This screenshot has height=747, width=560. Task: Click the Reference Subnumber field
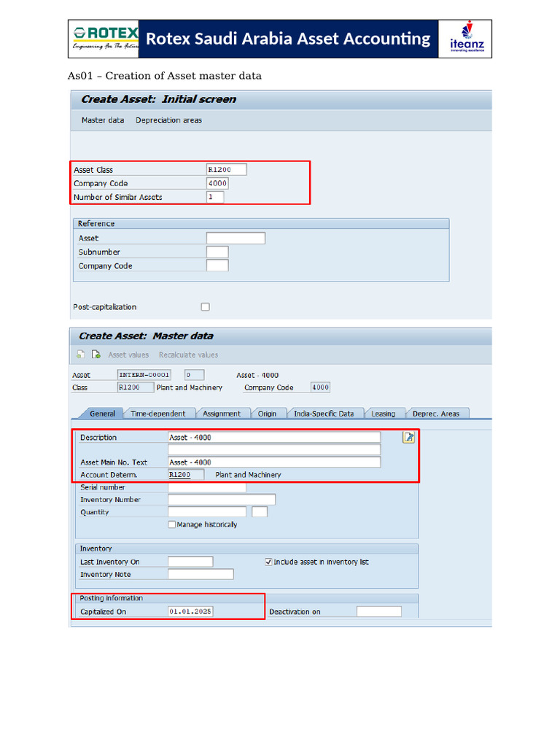click(217, 252)
